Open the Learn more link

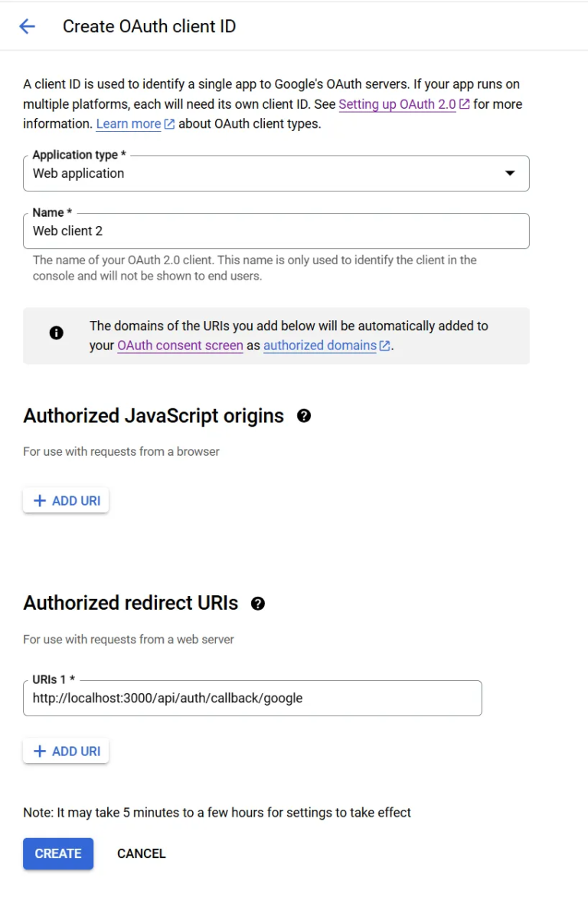[x=128, y=123]
